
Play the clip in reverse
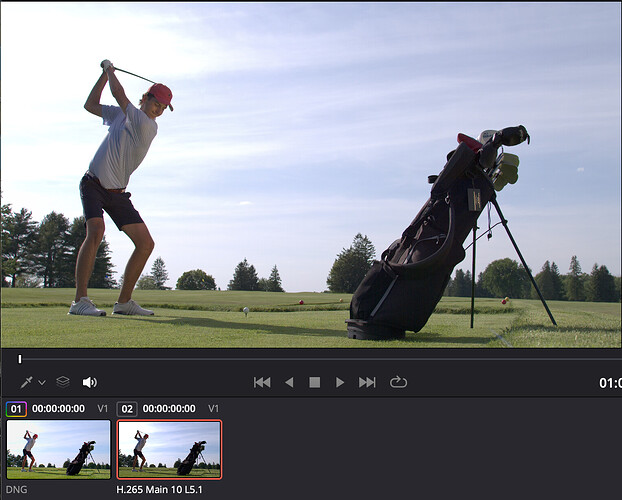(x=289, y=382)
